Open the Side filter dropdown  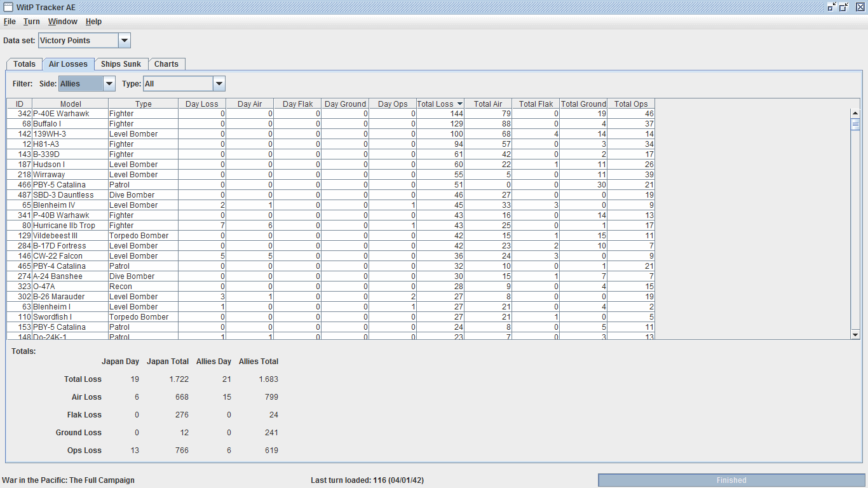coord(109,84)
